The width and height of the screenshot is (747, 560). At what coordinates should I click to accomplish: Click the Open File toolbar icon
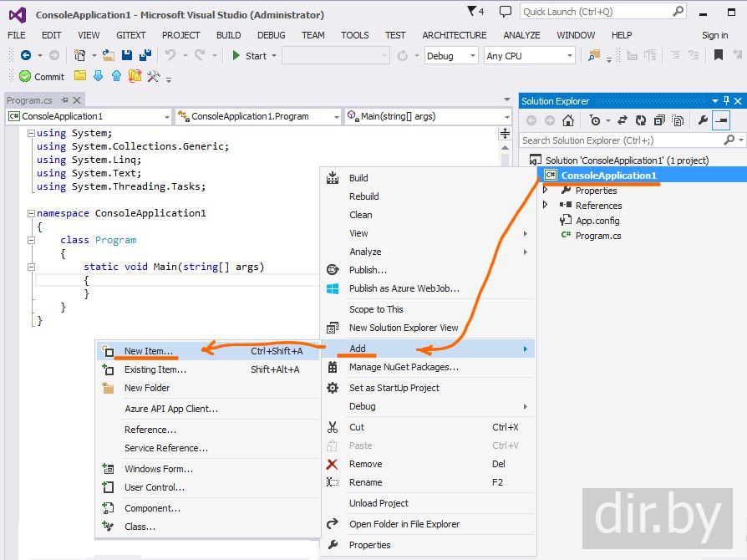[109, 55]
